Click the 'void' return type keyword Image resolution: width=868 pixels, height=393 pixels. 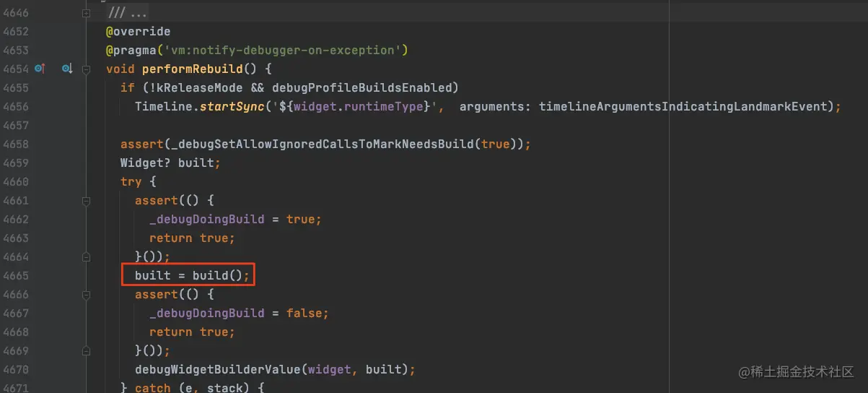[x=120, y=69]
